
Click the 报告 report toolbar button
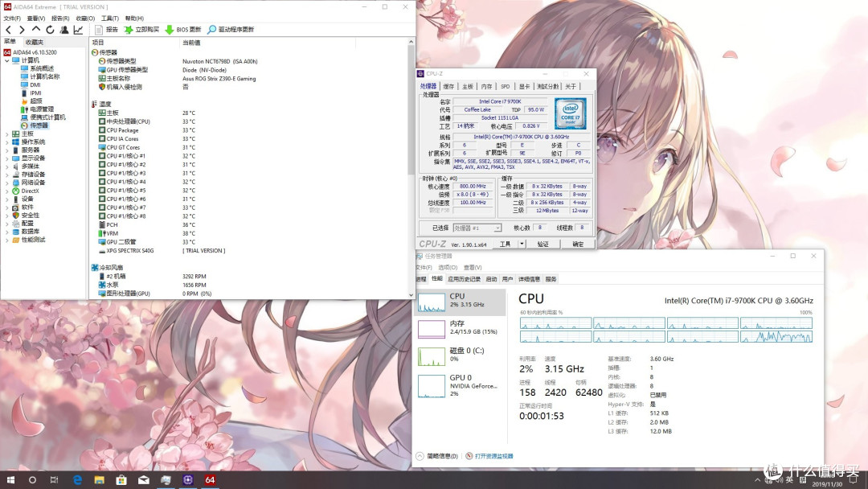pos(106,30)
